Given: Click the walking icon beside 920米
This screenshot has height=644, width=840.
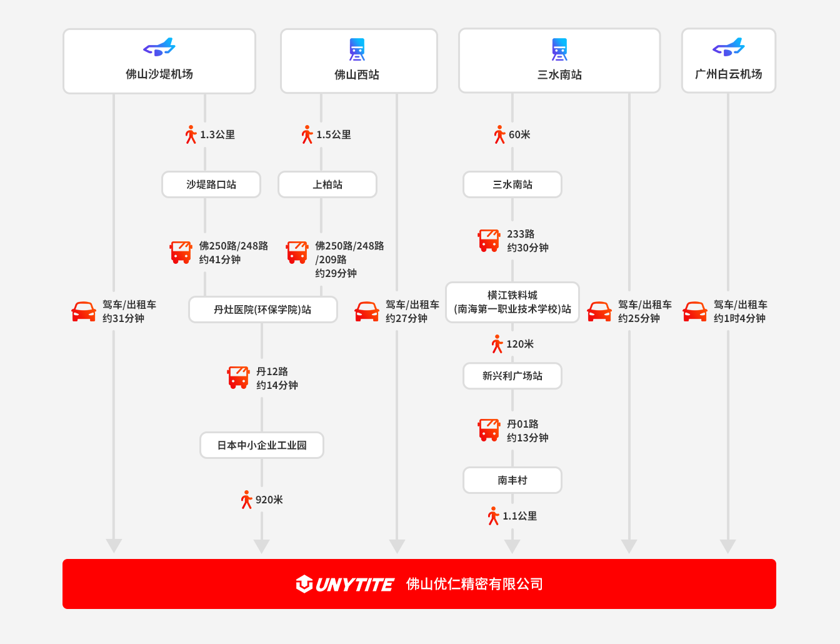Looking at the screenshot, I should click(x=246, y=500).
